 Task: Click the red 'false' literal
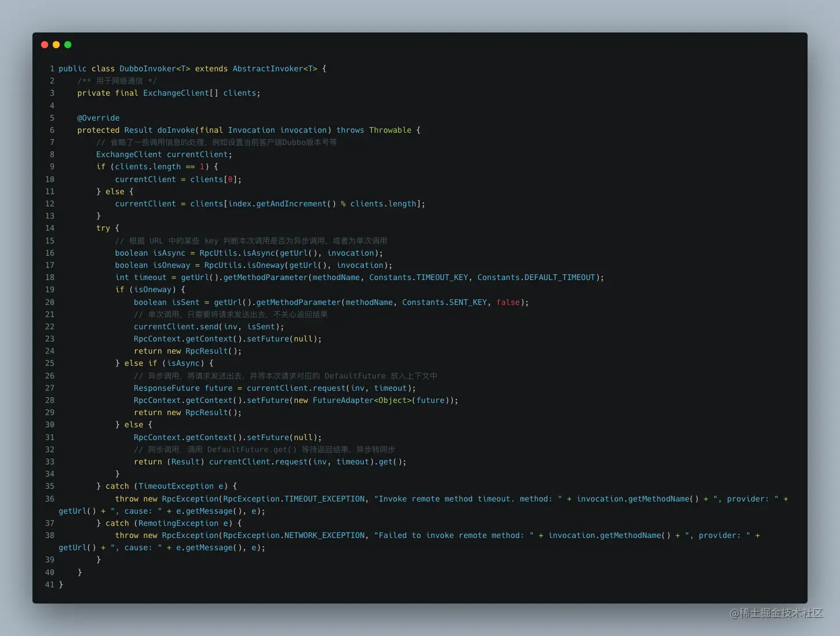(x=508, y=302)
